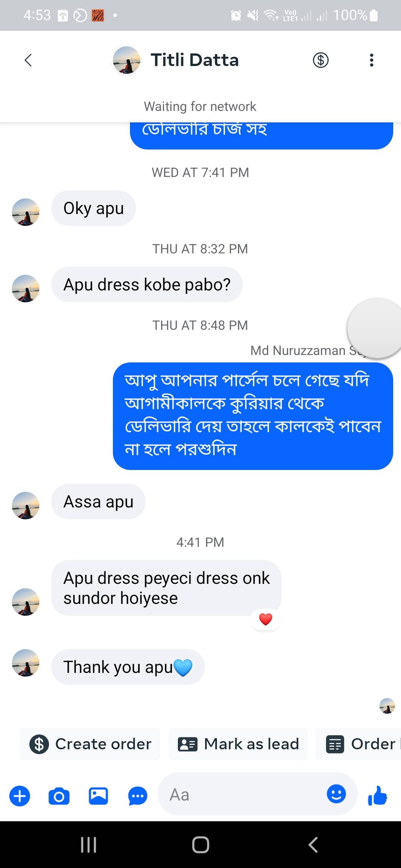Open the three-dot more options menu
401x868 pixels.
point(371,60)
